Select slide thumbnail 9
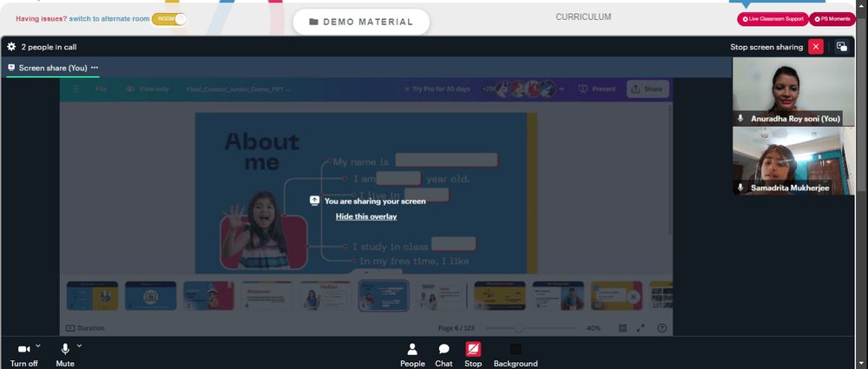Viewport: 868px width, 369px height. [558, 296]
